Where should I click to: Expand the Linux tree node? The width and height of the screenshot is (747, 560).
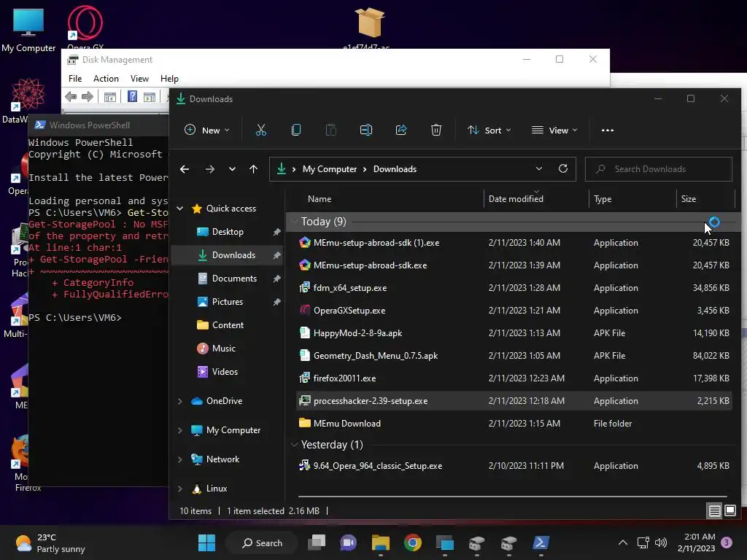coord(180,489)
